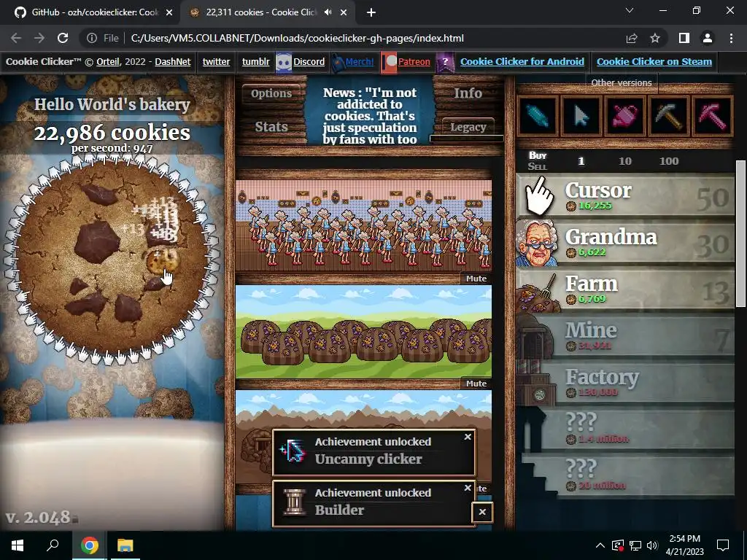Go back in browser history
Viewport: 747px width, 560px height.
point(16,38)
